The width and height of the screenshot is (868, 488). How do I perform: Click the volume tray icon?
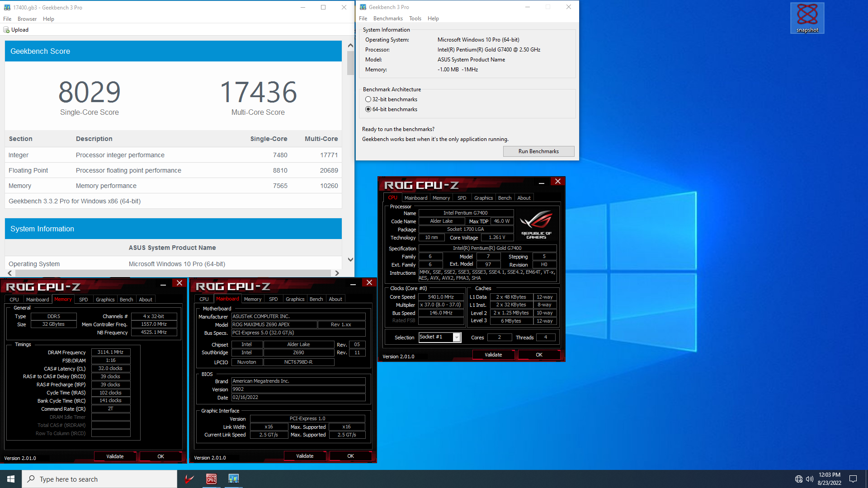(809, 479)
